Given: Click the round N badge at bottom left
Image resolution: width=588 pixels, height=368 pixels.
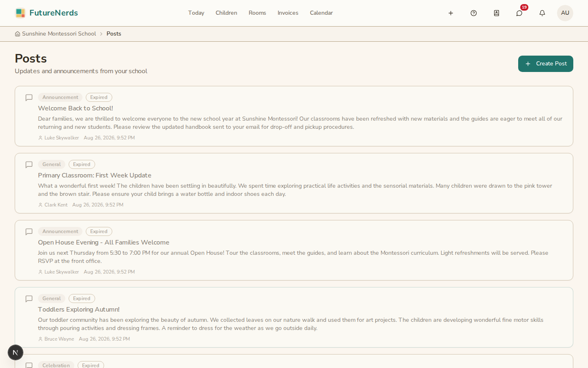Looking at the screenshot, I should 16,352.
